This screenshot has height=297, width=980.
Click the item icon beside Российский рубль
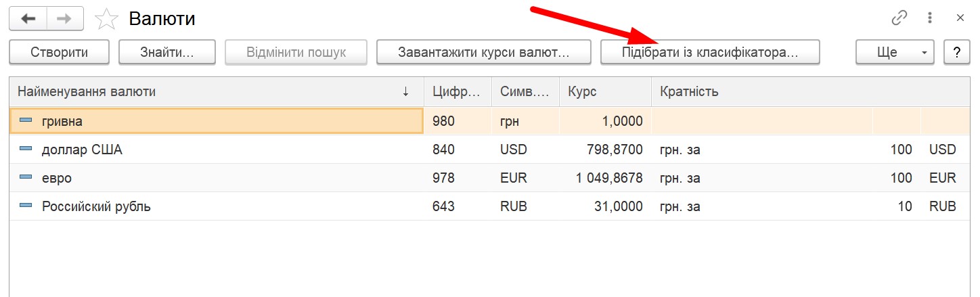coord(26,206)
